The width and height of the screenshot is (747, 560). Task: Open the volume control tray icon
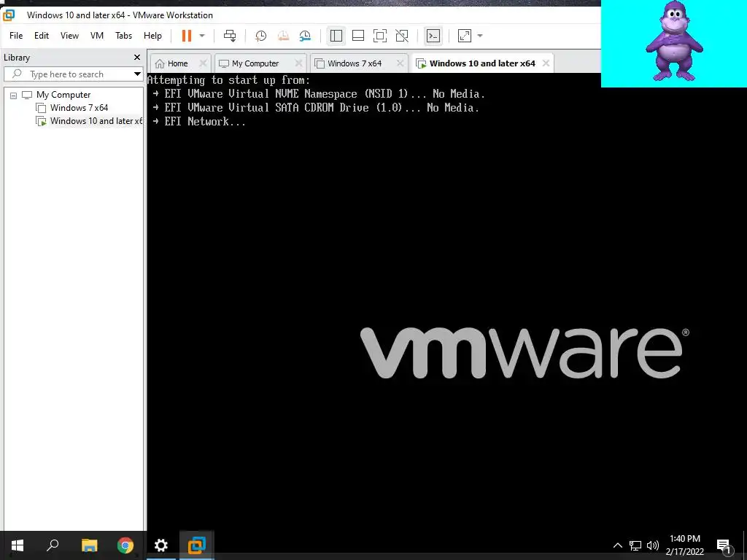click(x=653, y=545)
